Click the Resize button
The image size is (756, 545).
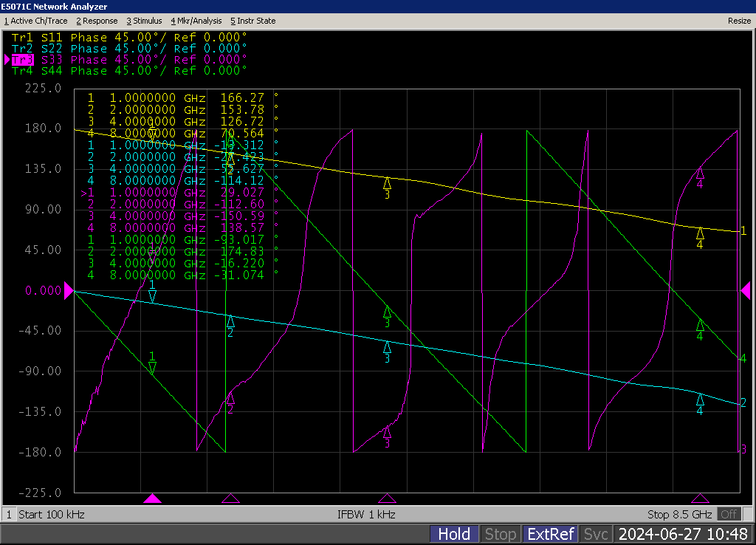click(739, 21)
